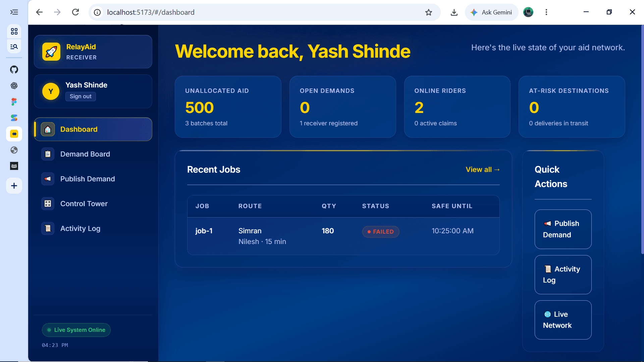
Task: Click the page vertical scrollbar
Action: pyautogui.click(x=642, y=140)
